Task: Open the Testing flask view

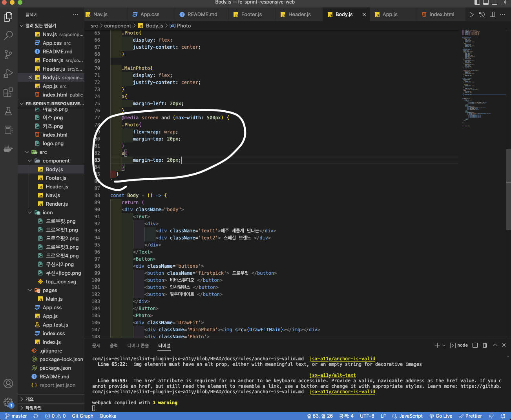Action: [x=8, y=111]
